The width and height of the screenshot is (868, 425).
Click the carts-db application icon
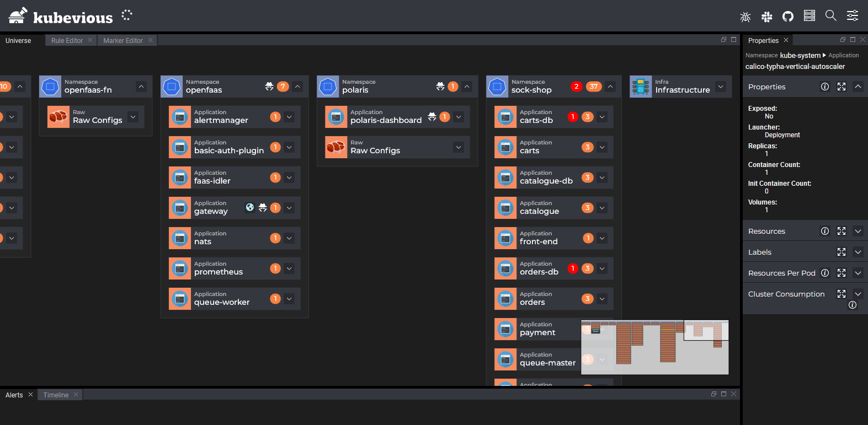click(505, 117)
